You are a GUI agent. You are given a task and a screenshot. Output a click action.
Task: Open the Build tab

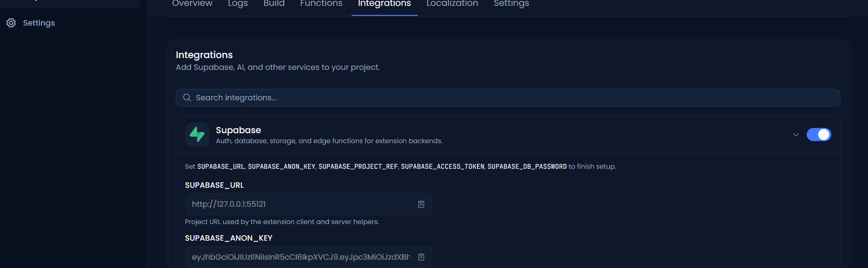(274, 3)
